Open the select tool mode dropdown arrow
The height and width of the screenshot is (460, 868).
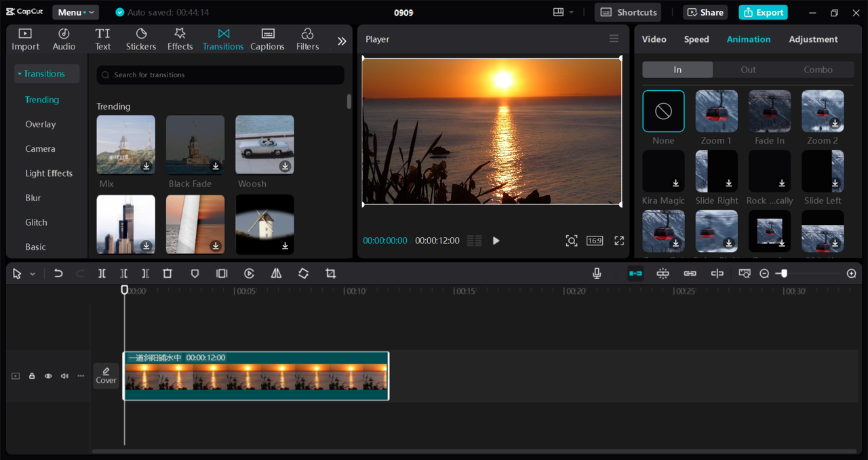click(x=33, y=274)
